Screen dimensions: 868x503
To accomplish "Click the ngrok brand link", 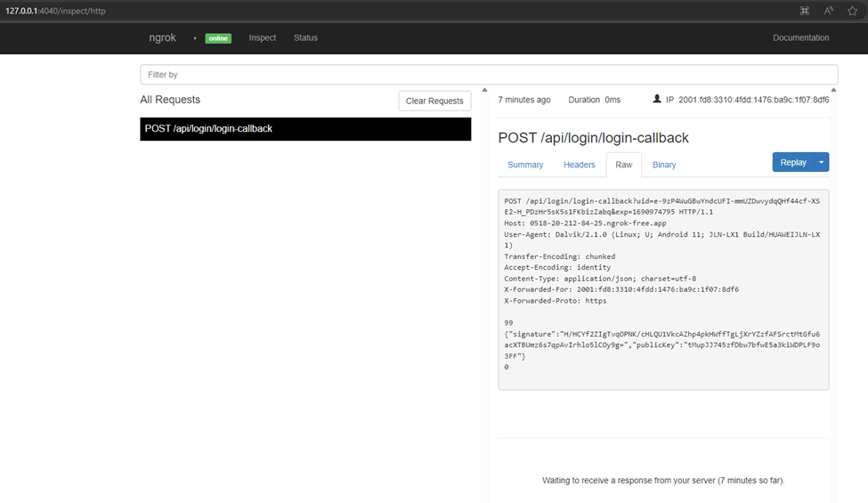I will [x=162, y=37].
